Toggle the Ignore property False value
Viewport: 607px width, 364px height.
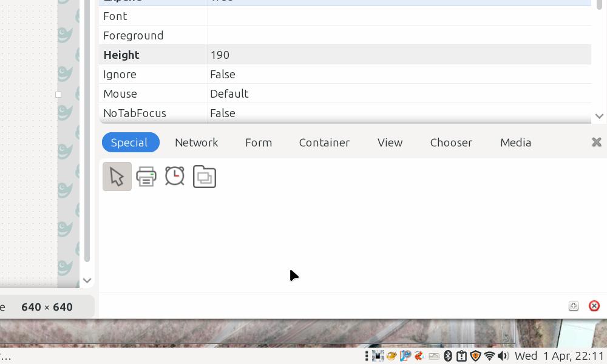click(x=223, y=74)
